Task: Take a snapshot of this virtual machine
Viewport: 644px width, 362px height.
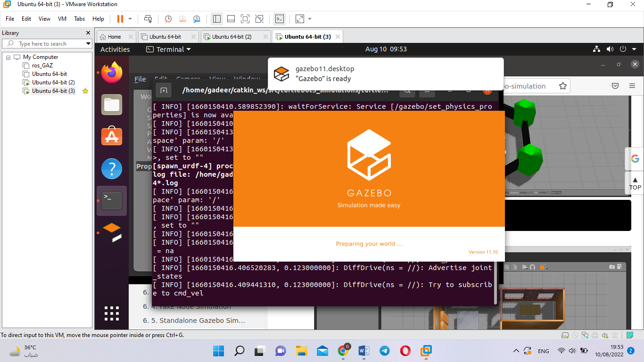Action: point(168,19)
